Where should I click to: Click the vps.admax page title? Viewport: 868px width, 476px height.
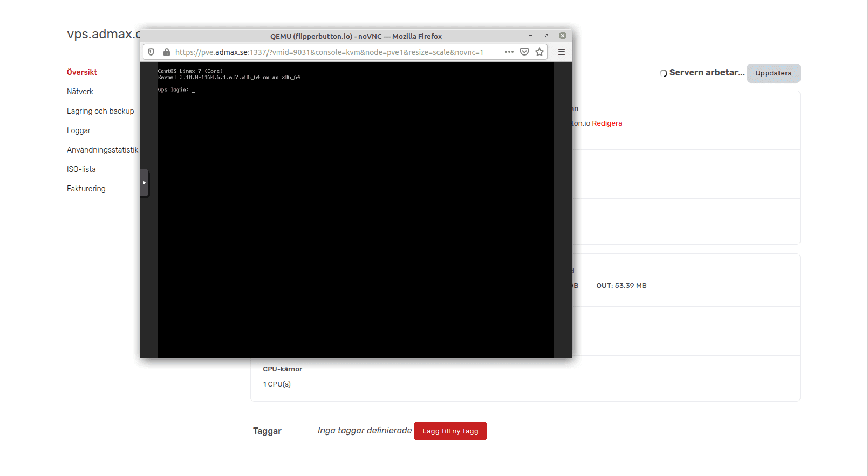[x=104, y=34]
